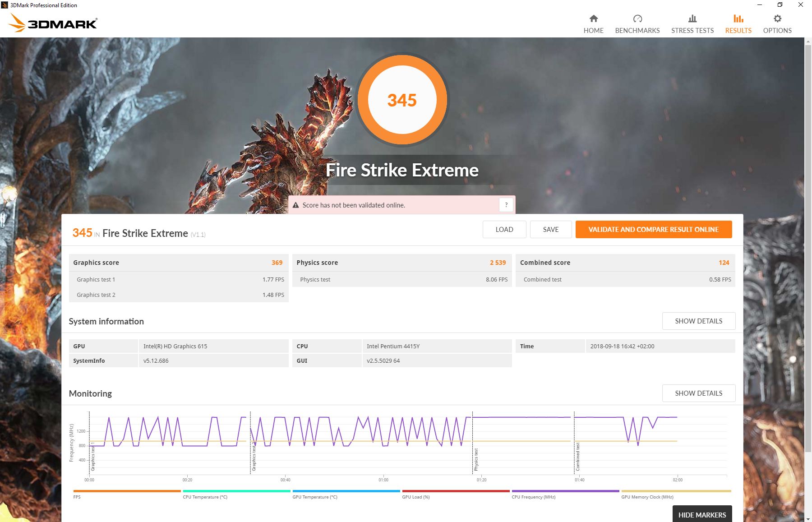Click the Graphics score value 369
812x522 pixels.
click(x=277, y=263)
